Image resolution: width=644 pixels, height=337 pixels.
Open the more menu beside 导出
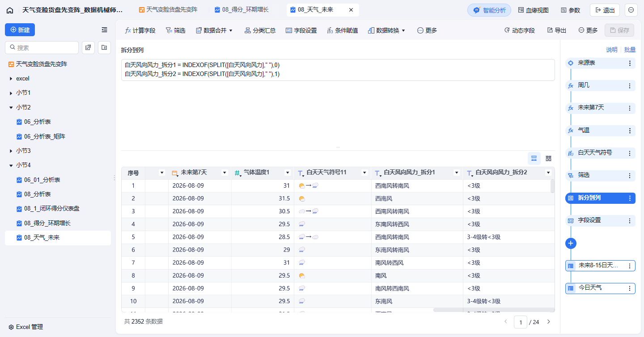tap(588, 30)
